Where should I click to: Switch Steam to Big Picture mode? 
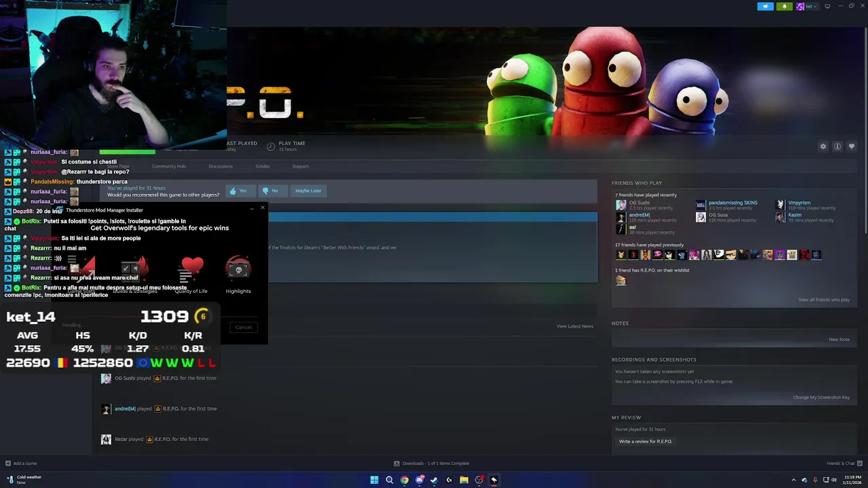point(827,6)
